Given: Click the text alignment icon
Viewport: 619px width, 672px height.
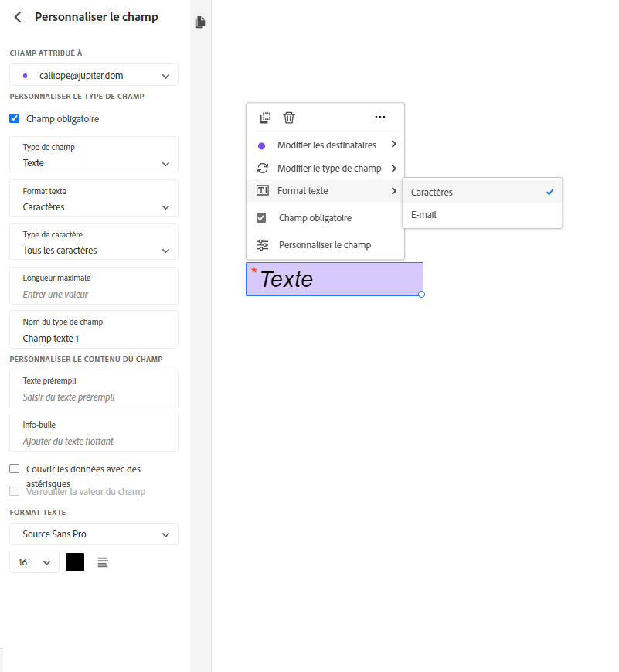Looking at the screenshot, I should [103, 562].
